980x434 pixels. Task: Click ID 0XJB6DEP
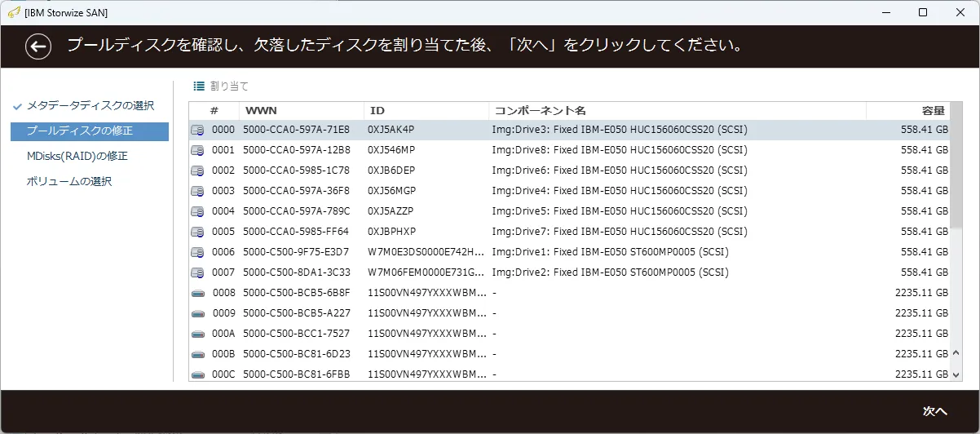[x=391, y=170]
